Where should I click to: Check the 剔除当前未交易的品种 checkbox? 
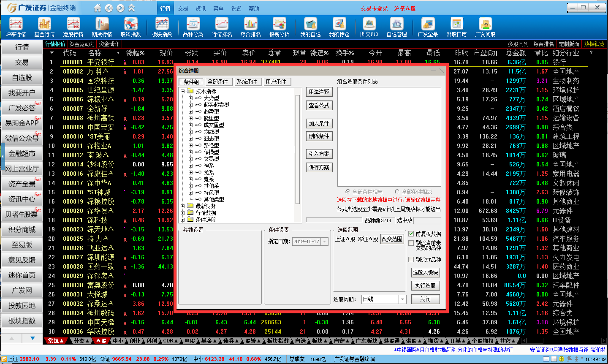pos(411,243)
